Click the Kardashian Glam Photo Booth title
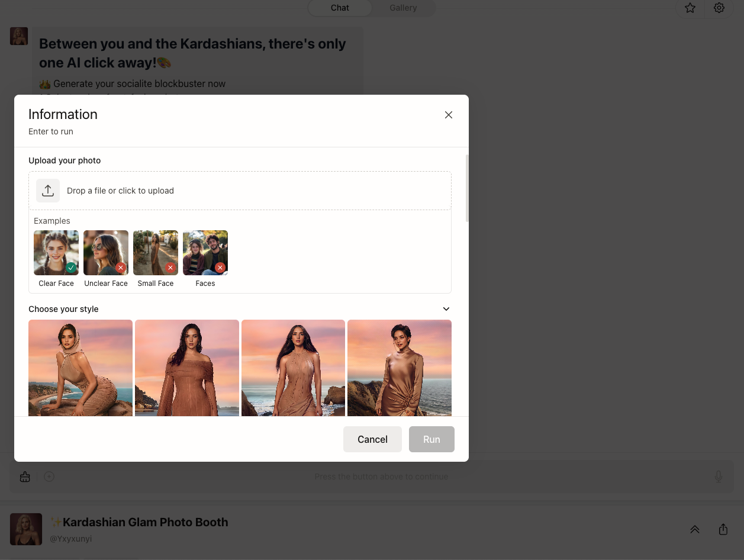744x560 pixels. click(139, 522)
